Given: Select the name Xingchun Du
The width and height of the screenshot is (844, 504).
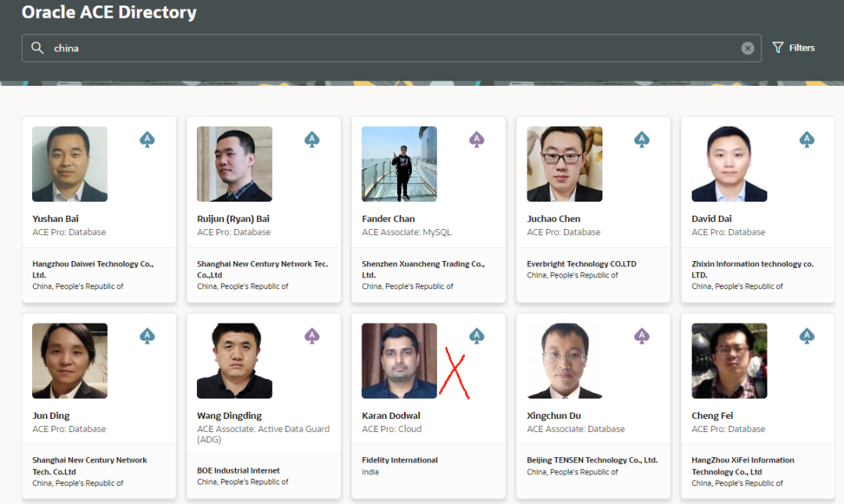Looking at the screenshot, I should pyautogui.click(x=554, y=416).
